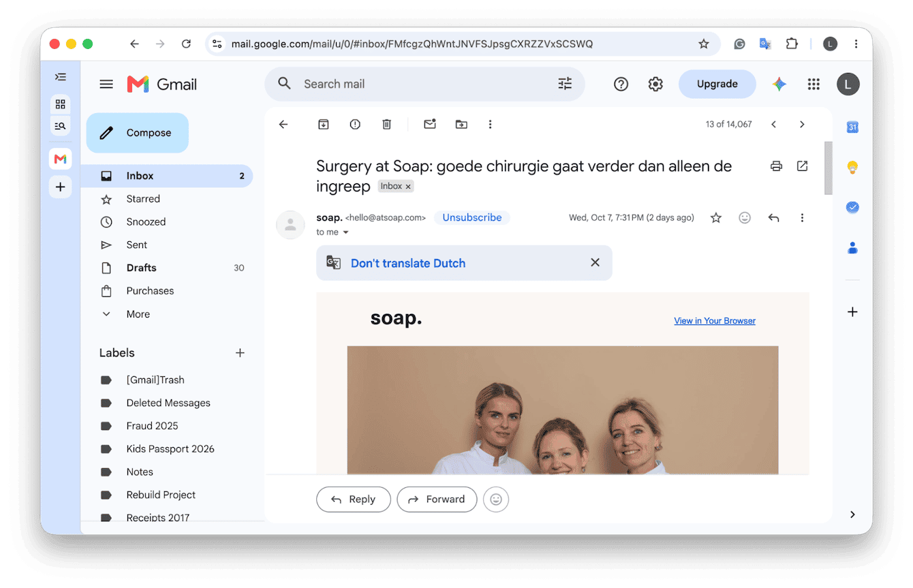Report the message as spam
Image resolution: width=913 pixels, height=588 pixels.
click(355, 124)
